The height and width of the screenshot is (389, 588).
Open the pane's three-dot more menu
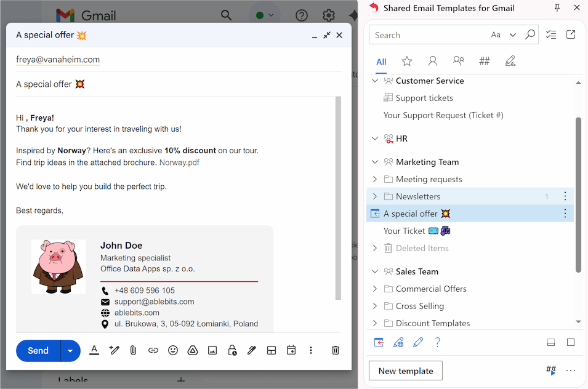click(x=571, y=371)
